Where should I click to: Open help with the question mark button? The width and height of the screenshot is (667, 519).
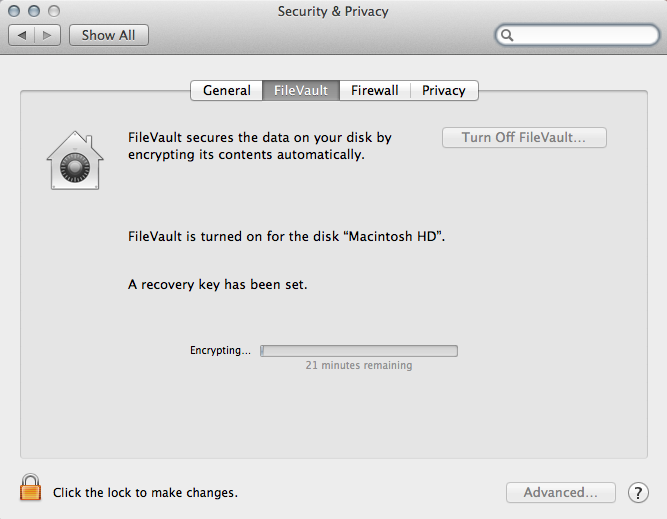pos(638,492)
